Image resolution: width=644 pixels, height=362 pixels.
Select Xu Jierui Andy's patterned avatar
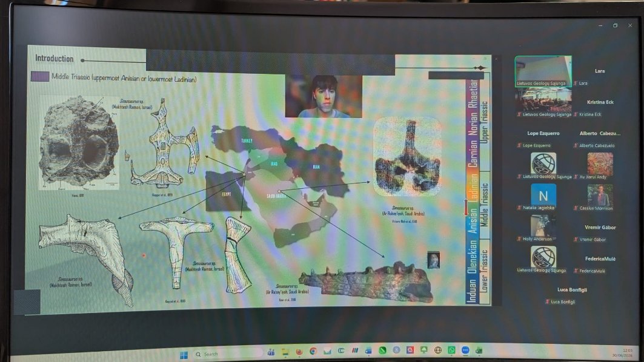(600, 163)
